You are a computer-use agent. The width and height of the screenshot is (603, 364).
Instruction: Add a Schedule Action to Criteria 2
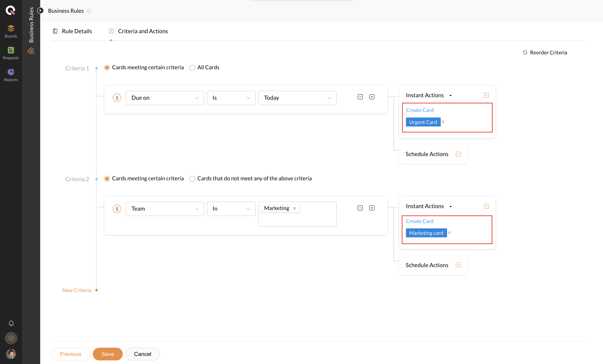click(x=458, y=265)
